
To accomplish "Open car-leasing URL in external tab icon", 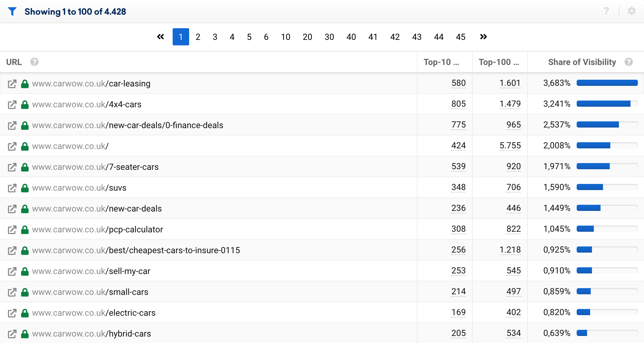I will [x=12, y=84].
